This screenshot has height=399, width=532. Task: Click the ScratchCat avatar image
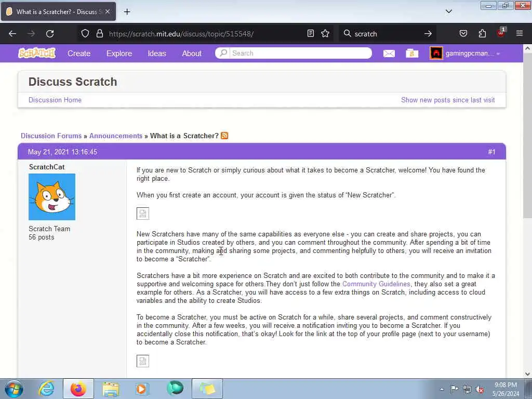(52, 197)
